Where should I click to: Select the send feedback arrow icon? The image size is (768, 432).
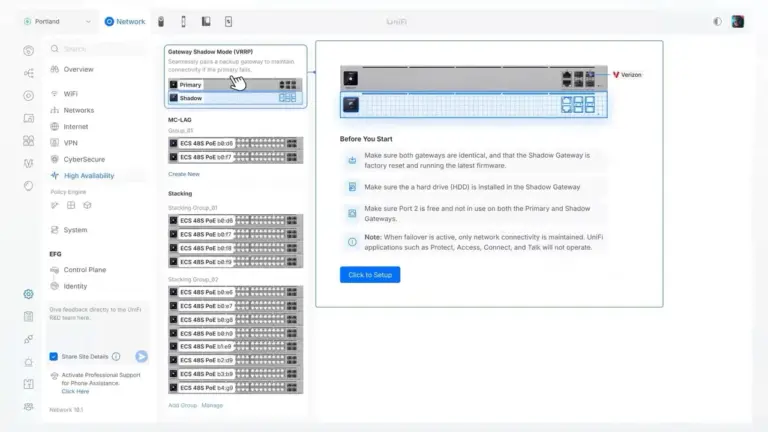pos(141,356)
